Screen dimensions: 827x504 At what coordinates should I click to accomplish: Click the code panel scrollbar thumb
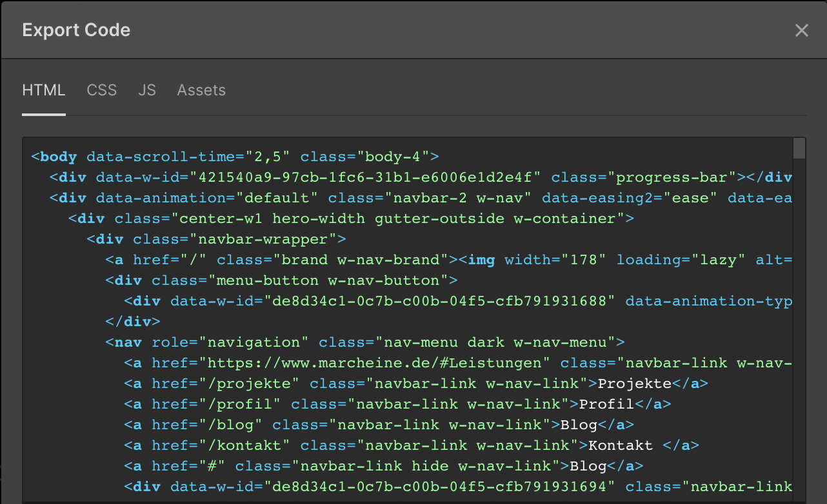[799, 148]
